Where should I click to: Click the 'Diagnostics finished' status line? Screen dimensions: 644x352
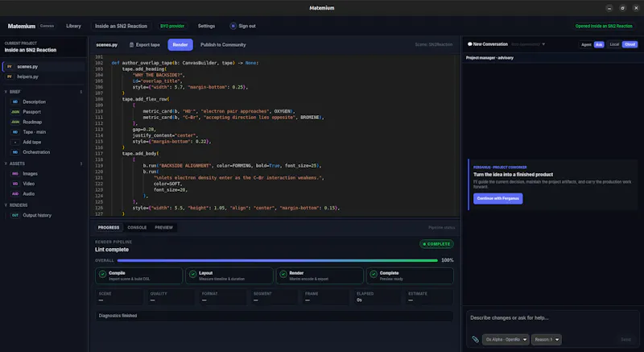(x=274, y=316)
